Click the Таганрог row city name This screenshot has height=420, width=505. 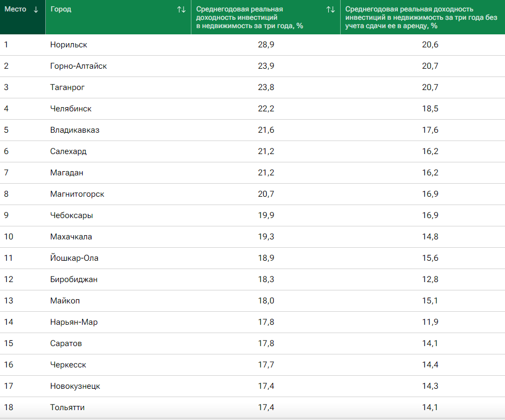tap(68, 87)
